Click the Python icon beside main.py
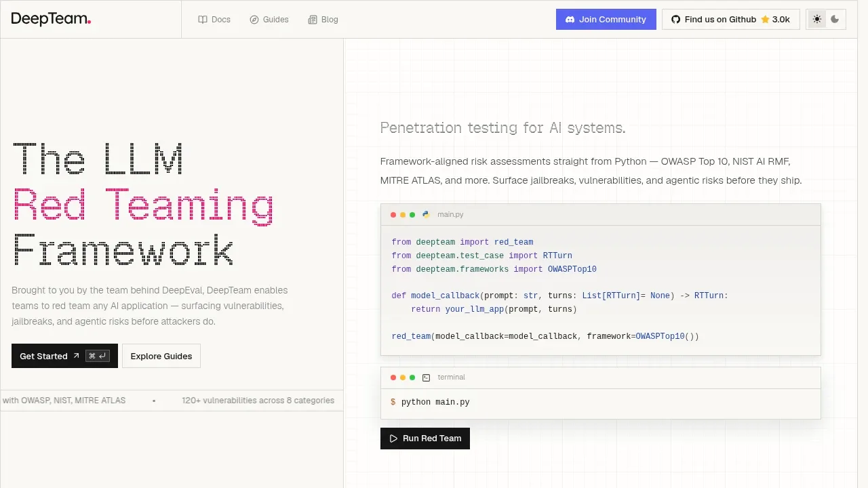 click(427, 214)
